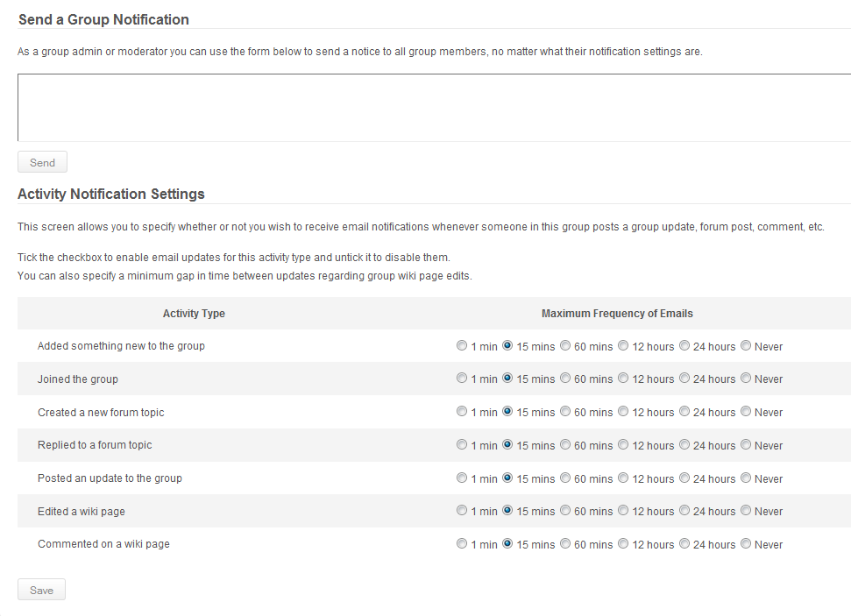
Task: Click the Save button
Action: coord(41,590)
